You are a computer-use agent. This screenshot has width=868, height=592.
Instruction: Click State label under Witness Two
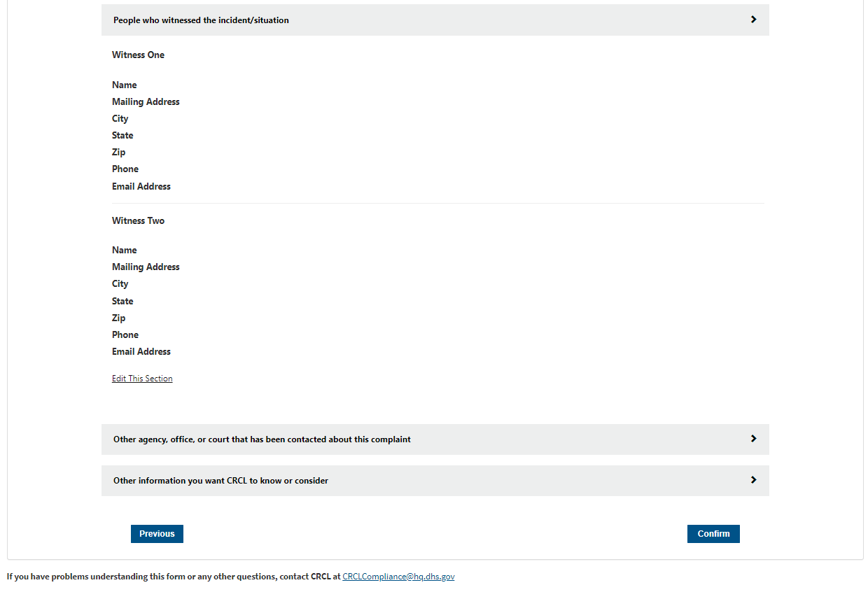tap(122, 301)
